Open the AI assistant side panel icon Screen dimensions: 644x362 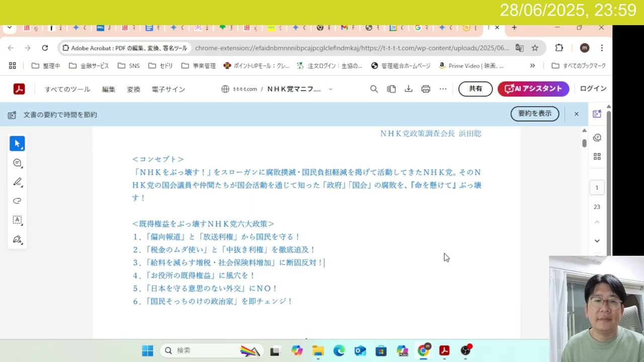[597, 114]
